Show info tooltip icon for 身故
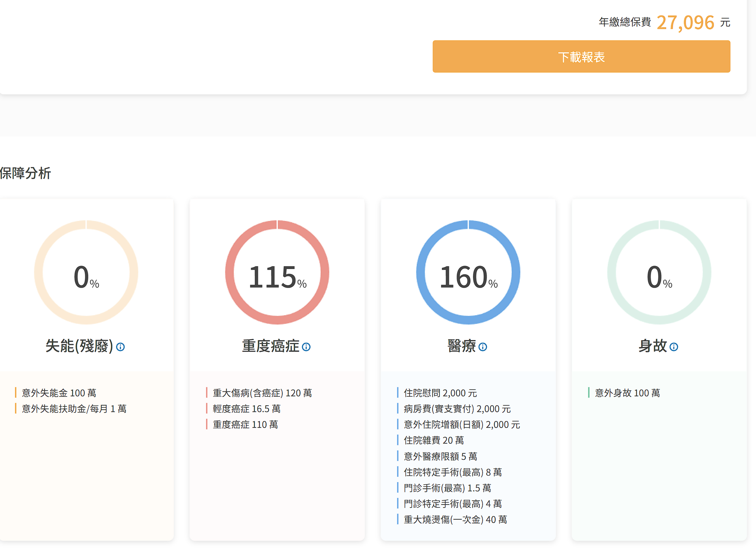The image size is (756, 548). [674, 347]
